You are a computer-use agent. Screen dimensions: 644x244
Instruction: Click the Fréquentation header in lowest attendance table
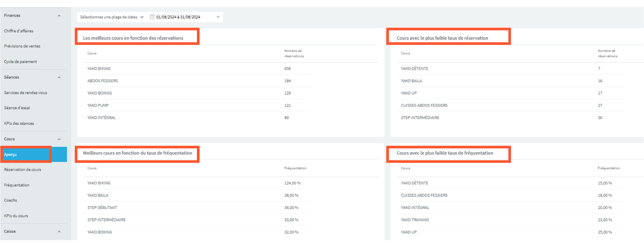[x=609, y=168]
